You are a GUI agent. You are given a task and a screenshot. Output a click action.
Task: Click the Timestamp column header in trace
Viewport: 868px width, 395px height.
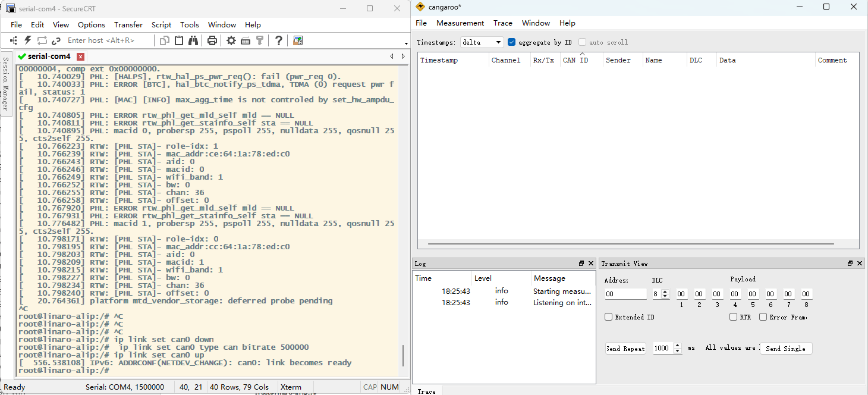tap(453, 60)
